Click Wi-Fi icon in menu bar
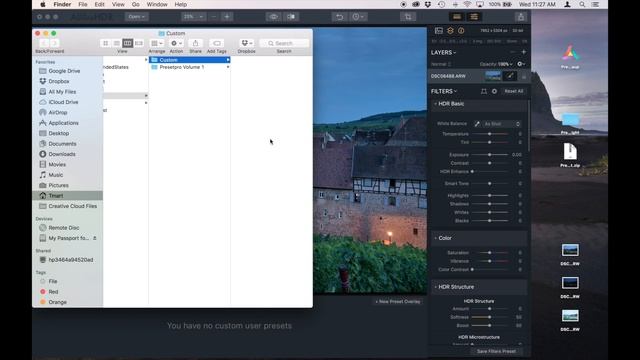Viewport: 640px width, 360px height. 467,4
